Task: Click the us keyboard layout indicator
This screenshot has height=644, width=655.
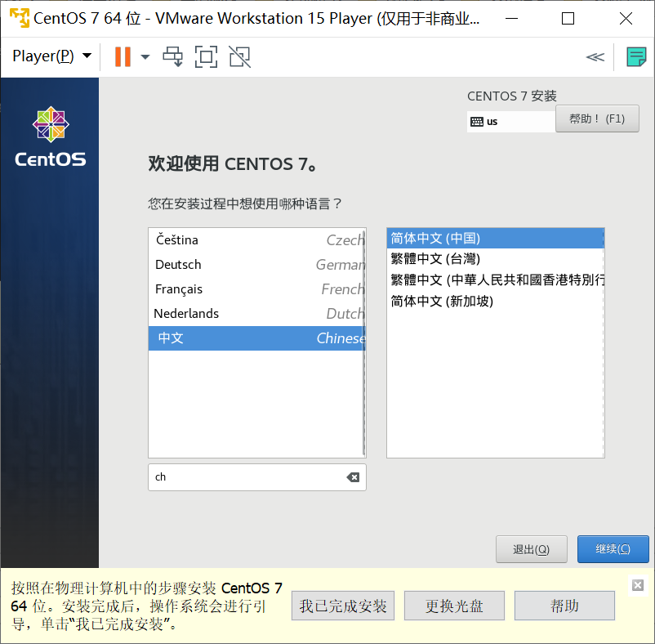Action: point(511,122)
